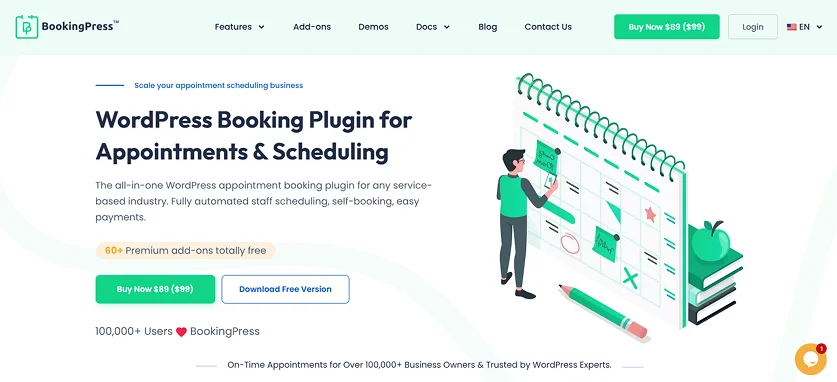Viewport: 837px width, 382px height.
Task: Click the BookingPress brand name text
Action: [80, 26]
